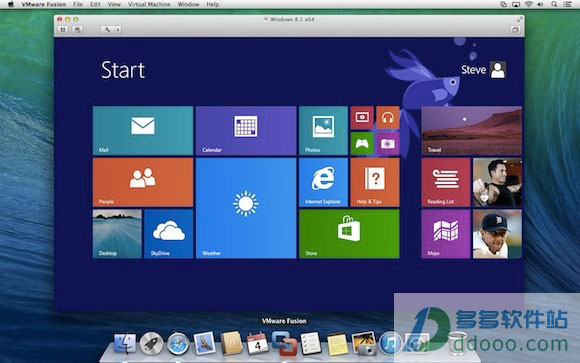Click the Unity view button at toolbar right

[x=515, y=30]
